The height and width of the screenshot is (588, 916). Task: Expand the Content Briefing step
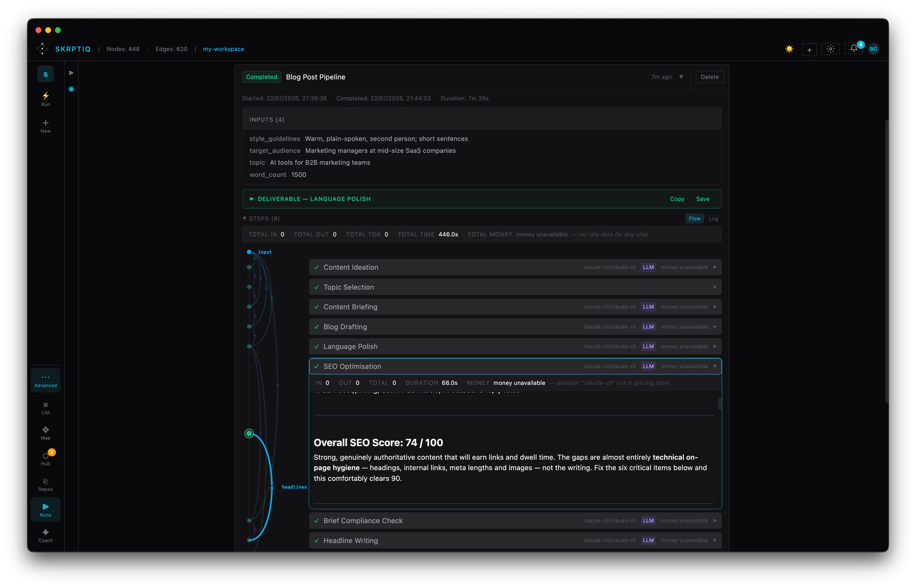pos(515,307)
